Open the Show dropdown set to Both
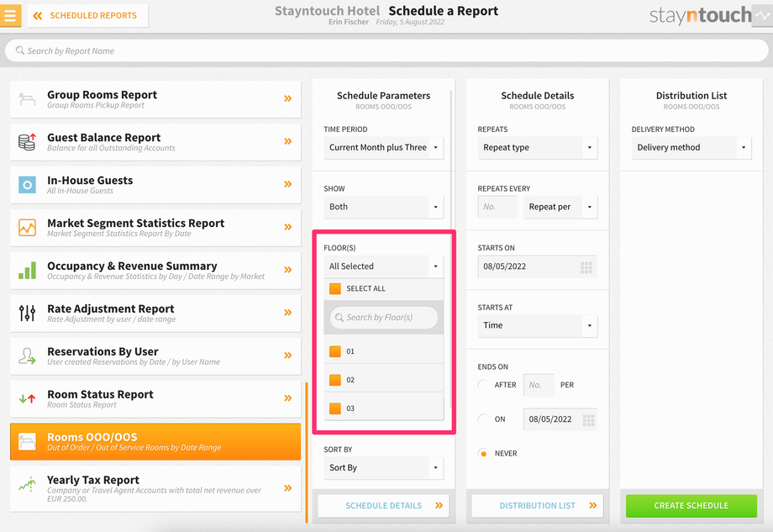The image size is (773, 532). click(x=383, y=207)
